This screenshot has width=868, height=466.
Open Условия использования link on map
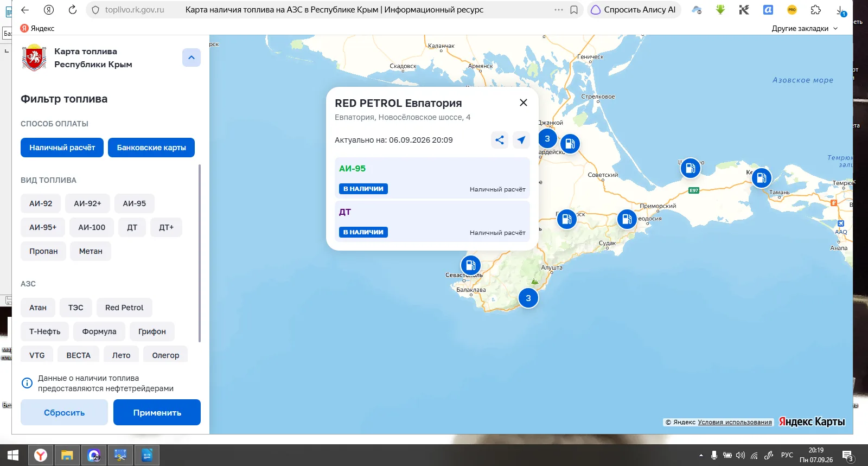pos(735,422)
